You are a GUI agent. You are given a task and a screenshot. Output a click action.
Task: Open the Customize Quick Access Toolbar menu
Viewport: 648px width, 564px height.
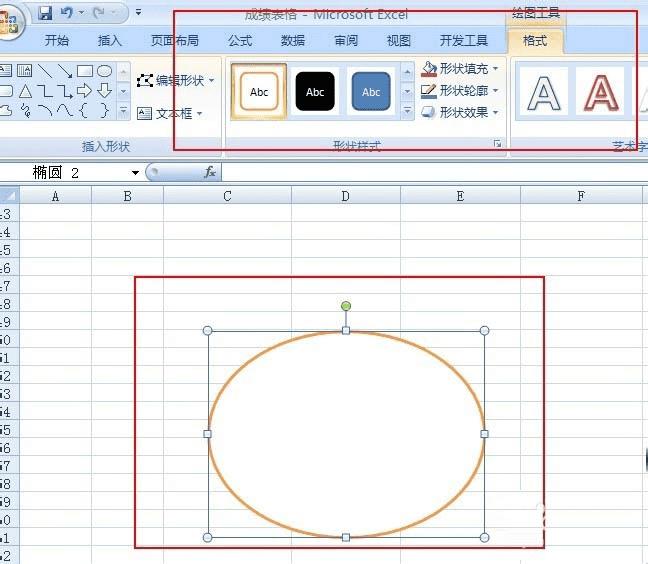(x=138, y=12)
